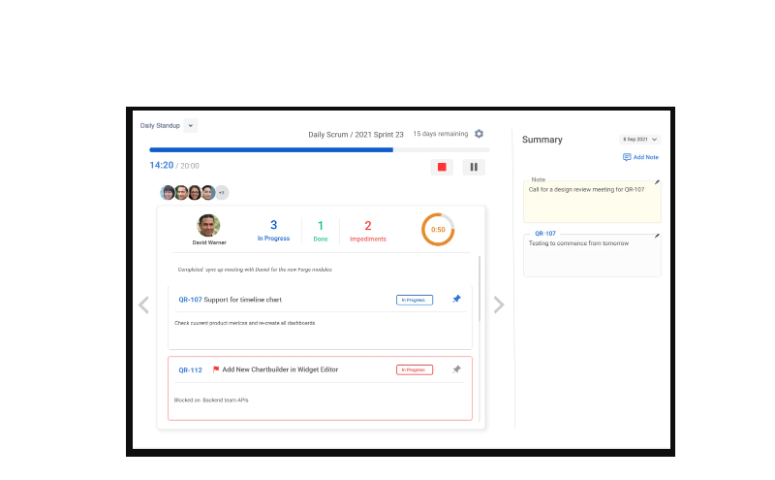Go to previous member with left arrow
Image resolution: width=775 pixels, height=480 pixels.
[x=144, y=305]
